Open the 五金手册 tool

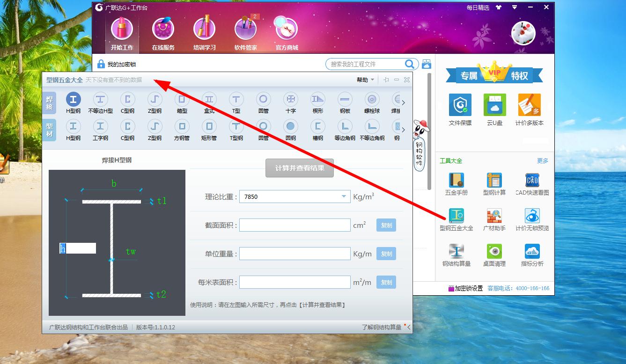(x=456, y=184)
